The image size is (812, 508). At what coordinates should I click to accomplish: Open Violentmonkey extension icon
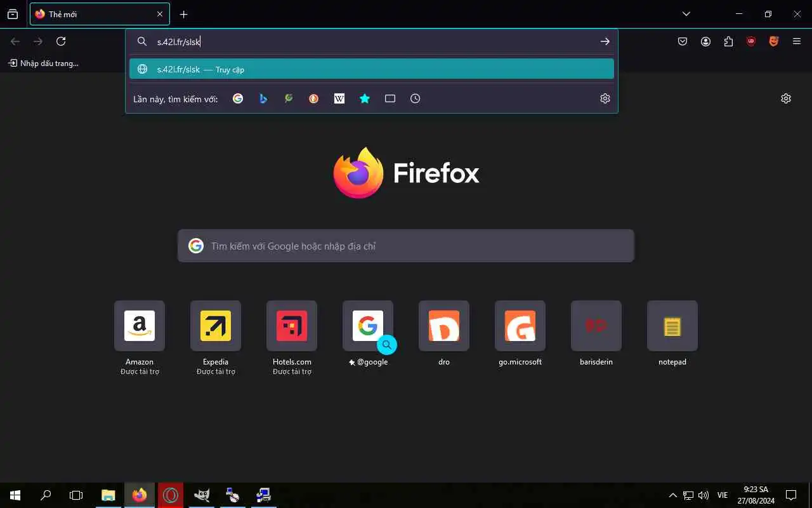pos(774,41)
